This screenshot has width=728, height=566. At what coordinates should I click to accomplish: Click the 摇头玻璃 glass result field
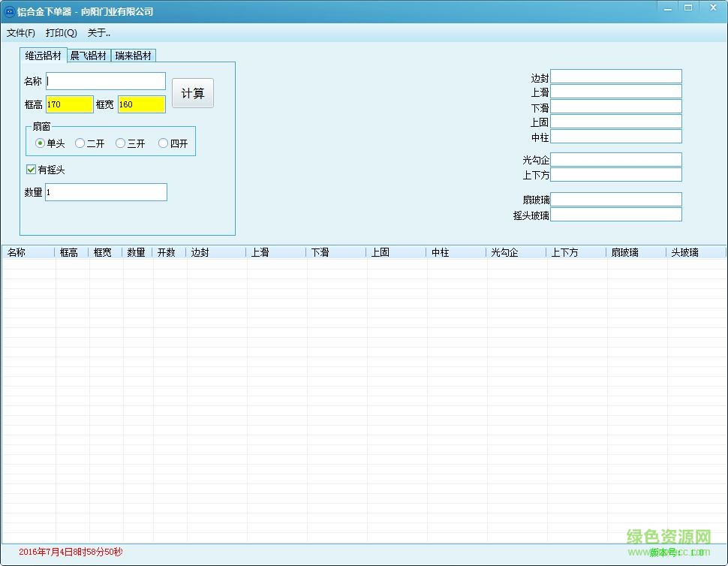click(615, 214)
